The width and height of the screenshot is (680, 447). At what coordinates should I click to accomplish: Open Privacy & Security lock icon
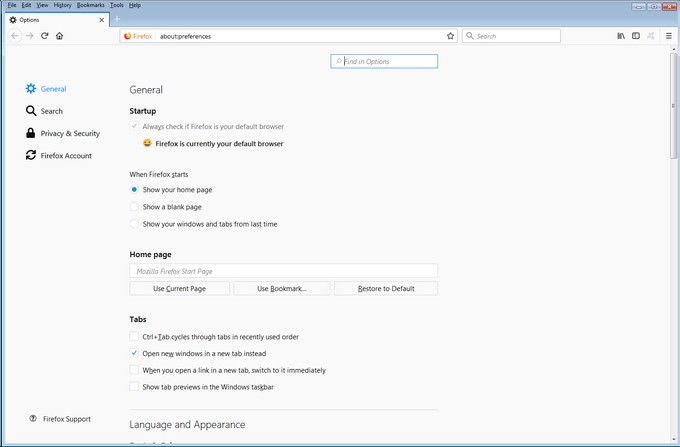(x=30, y=133)
